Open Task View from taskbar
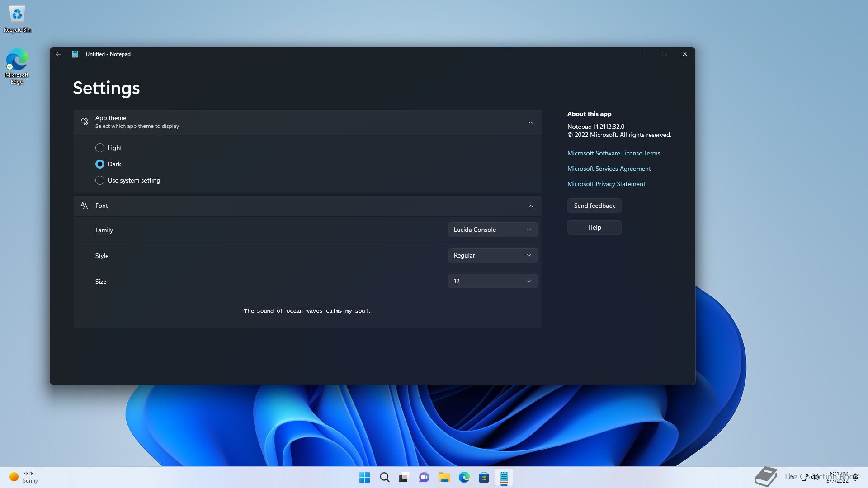This screenshot has height=488, width=868. point(404,477)
